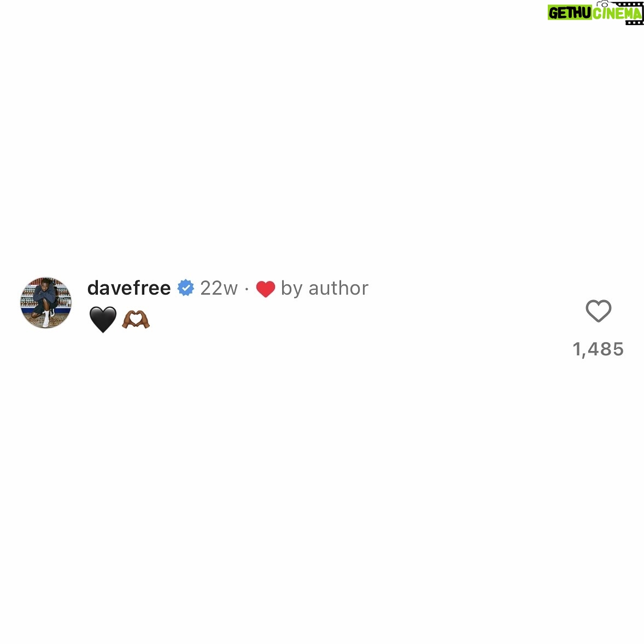Click the dot separator after 22w
This screenshot has width=644, height=644.
(247, 289)
